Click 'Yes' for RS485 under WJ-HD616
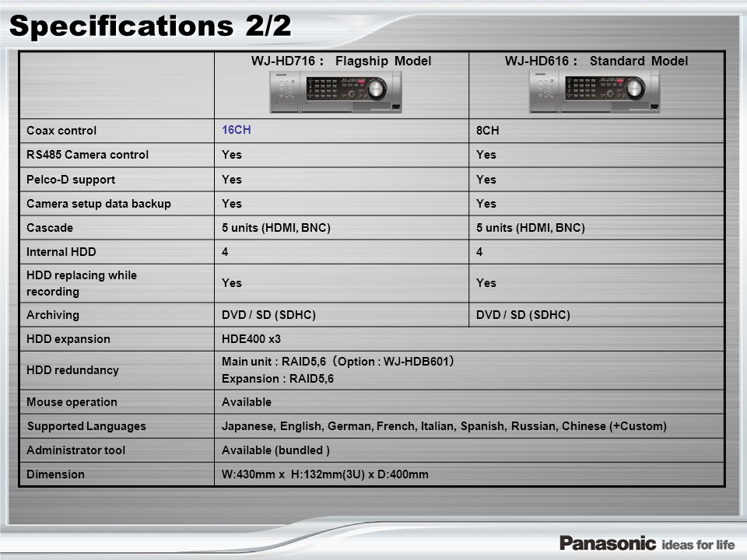The image size is (747, 560). point(486,155)
